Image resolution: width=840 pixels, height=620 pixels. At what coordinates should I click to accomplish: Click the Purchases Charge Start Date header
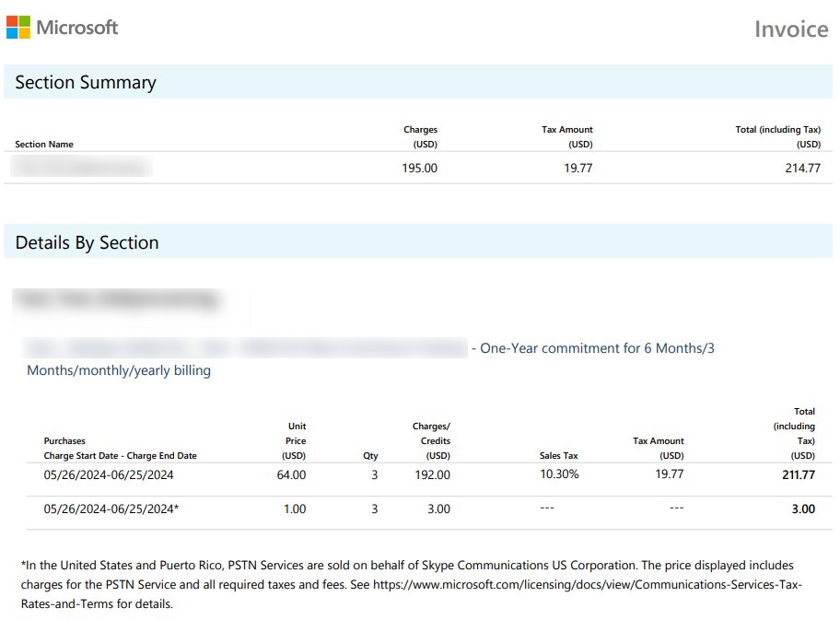point(120,449)
